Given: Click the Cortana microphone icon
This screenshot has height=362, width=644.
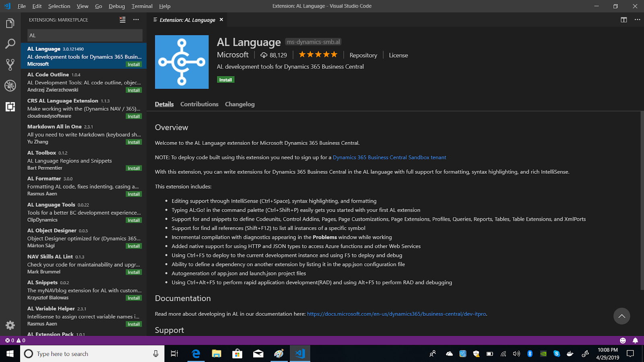Looking at the screenshot, I should pyautogui.click(x=156, y=354).
